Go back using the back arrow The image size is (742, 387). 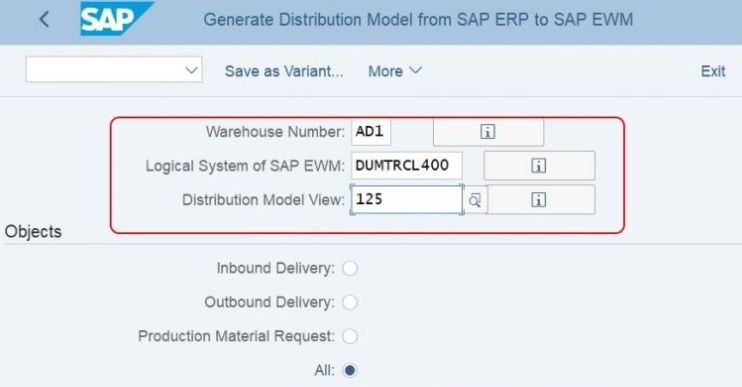click(x=44, y=19)
